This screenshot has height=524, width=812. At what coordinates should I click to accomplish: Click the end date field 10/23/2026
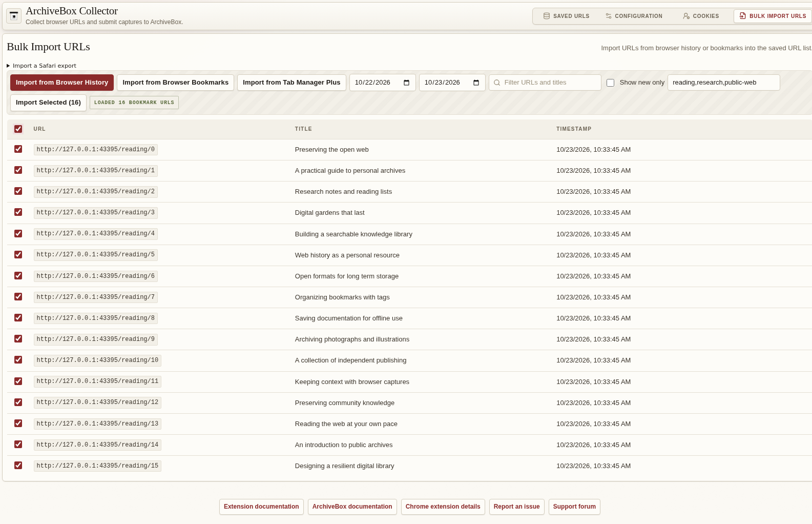(x=452, y=83)
